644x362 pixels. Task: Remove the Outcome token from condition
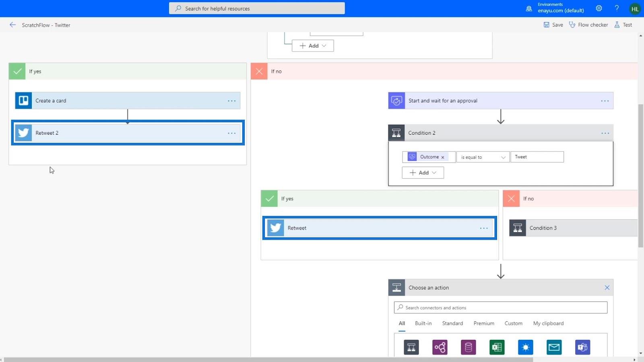pyautogui.click(x=443, y=157)
